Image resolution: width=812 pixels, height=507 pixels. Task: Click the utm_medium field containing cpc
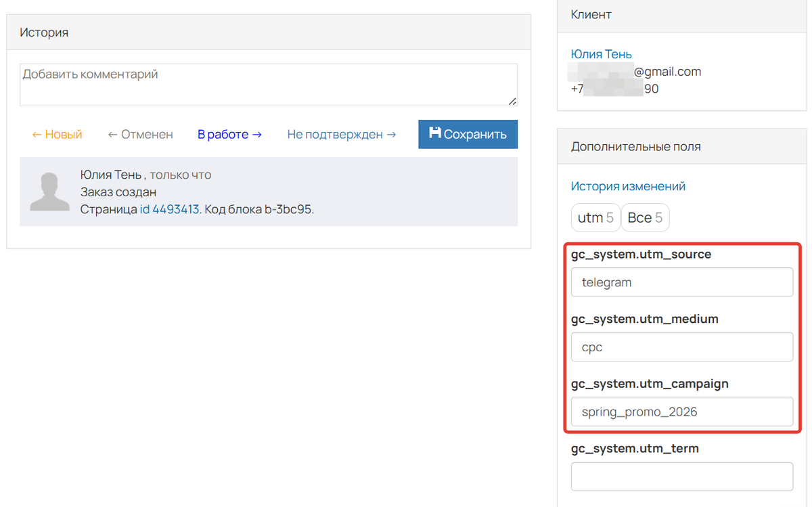pyautogui.click(x=681, y=347)
